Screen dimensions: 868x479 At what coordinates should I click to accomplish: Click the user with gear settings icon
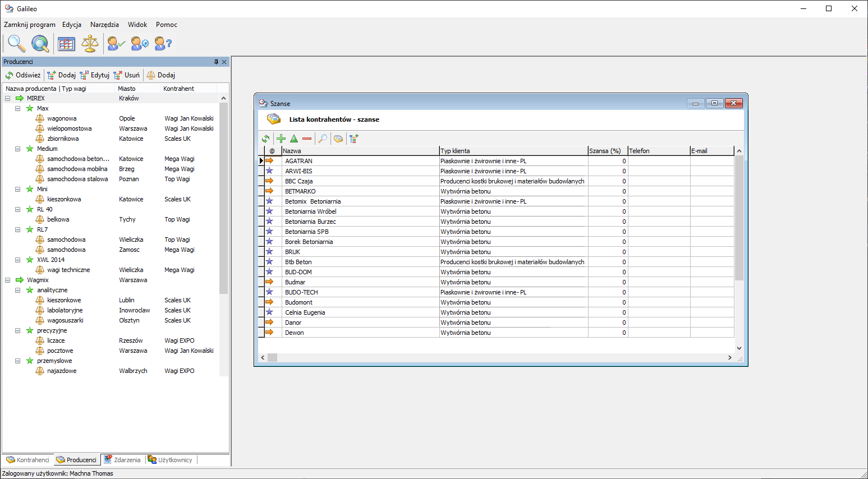140,43
